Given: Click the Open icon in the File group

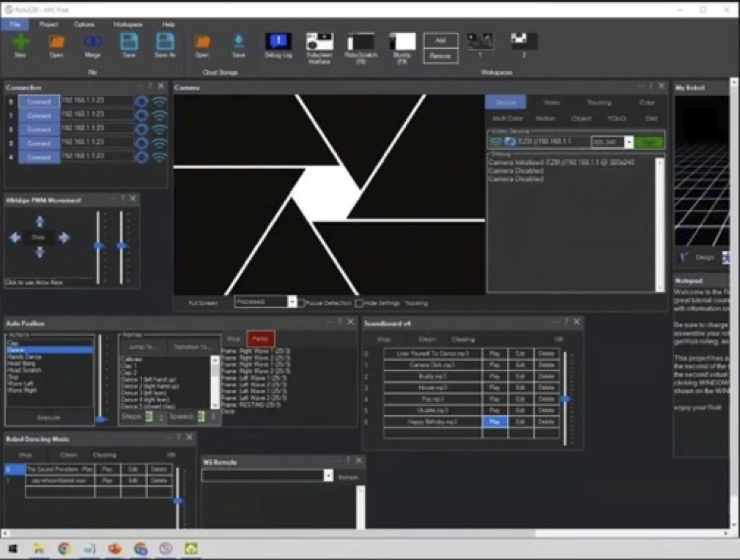Looking at the screenshot, I should [x=56, y=42].
